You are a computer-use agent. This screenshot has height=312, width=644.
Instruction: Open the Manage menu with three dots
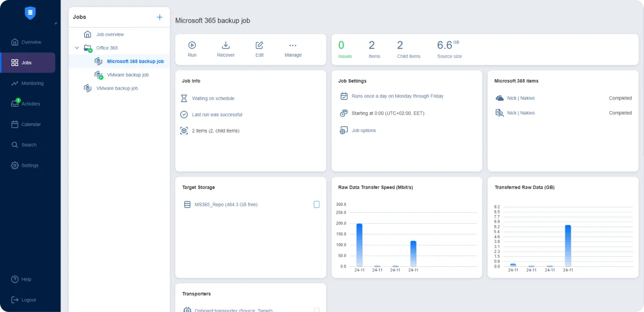[293, 46]
